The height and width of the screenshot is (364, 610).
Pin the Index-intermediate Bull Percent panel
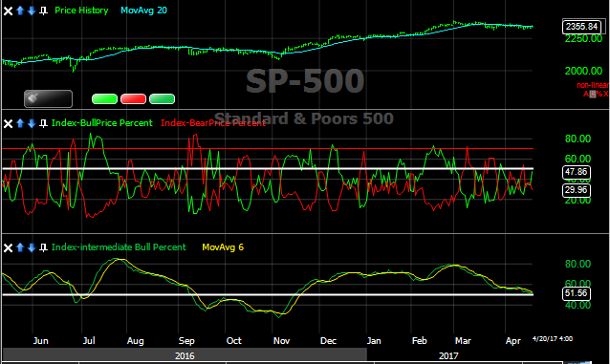click(x=44, y=247)
